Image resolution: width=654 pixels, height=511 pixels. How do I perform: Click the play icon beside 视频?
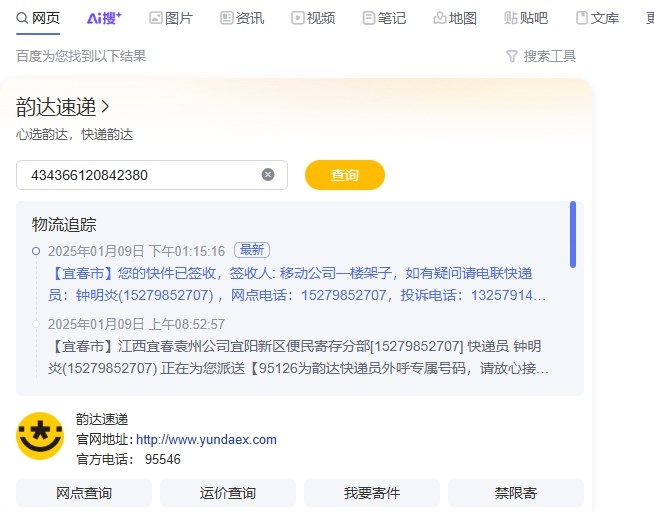pyautogui.click(x=297, y=18)
